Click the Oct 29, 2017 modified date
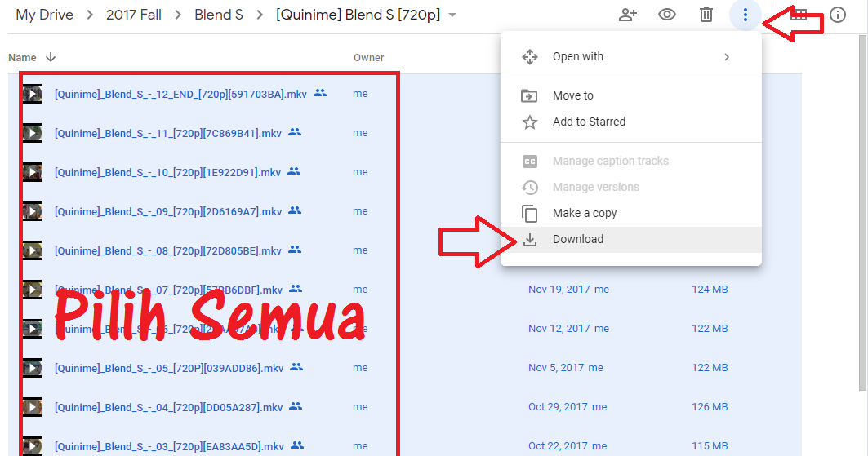 (558, 407)
